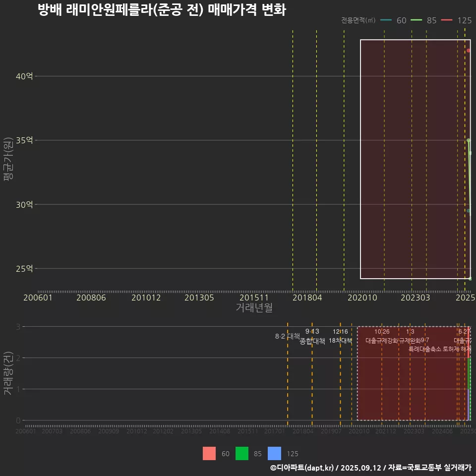Click the '©디아파트(dapt.kr)' source credit
476x476 pixels.
pyautogui.click(x=302, y=468)
